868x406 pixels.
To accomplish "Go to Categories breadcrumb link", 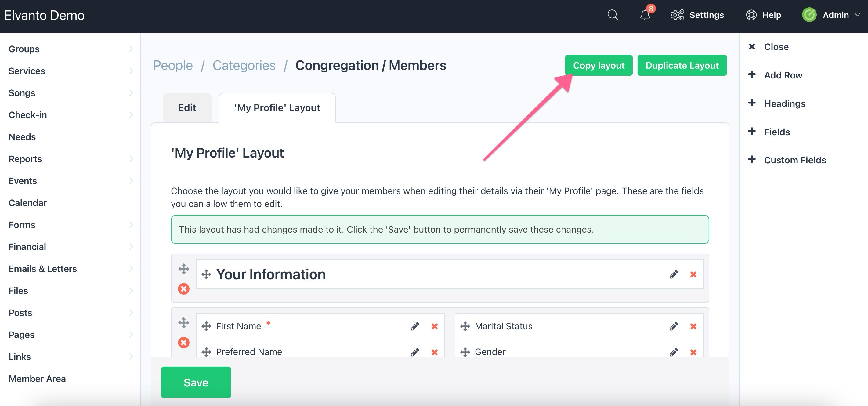I will 244,65.
